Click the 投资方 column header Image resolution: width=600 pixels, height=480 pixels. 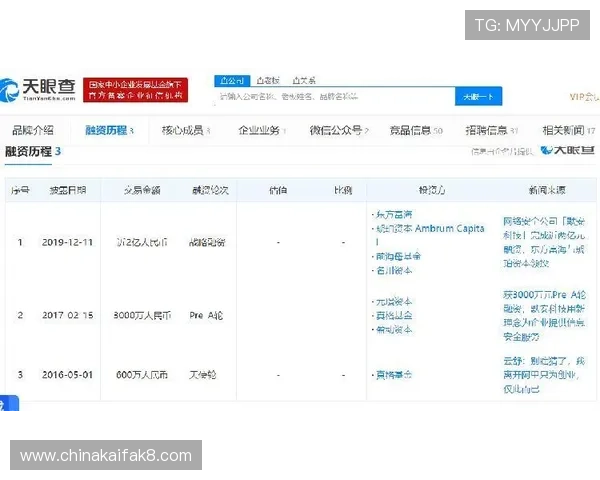click(432, 190)
